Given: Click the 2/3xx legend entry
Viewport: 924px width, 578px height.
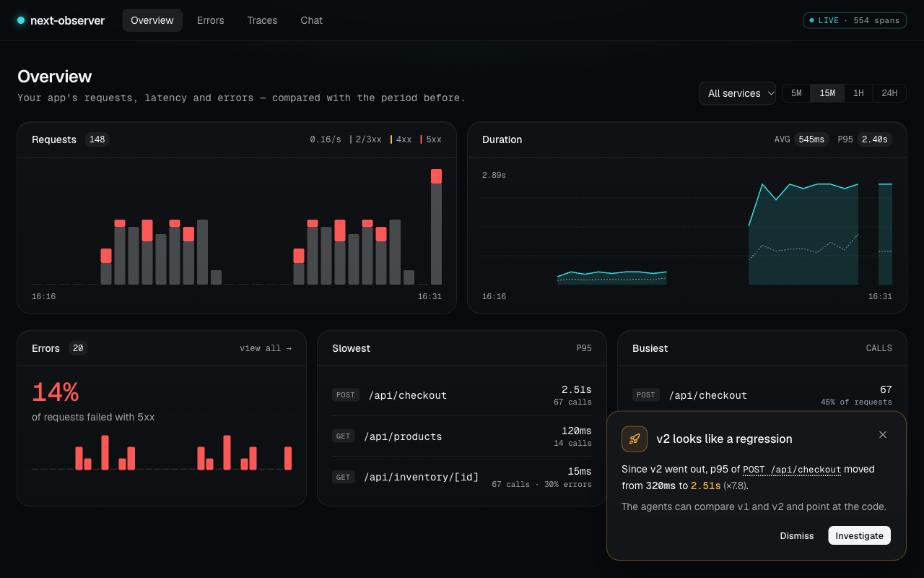Looking at the screenshot, I should coord(365,139).
